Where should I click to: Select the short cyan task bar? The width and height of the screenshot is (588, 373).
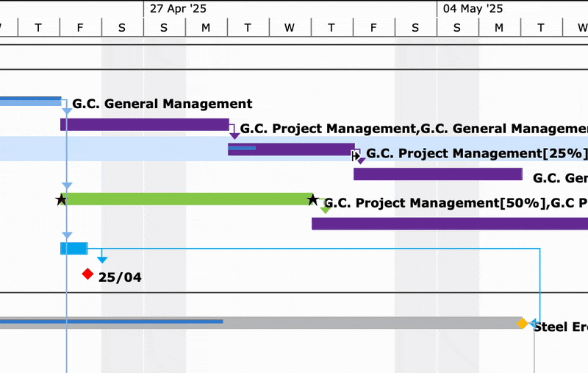(74, 249)
